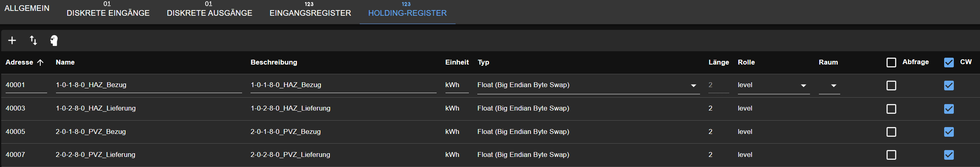Viewport: 980px width, 167px height.
Task: Uncheck CW for address 40007
Action: [x=949, y=155]
